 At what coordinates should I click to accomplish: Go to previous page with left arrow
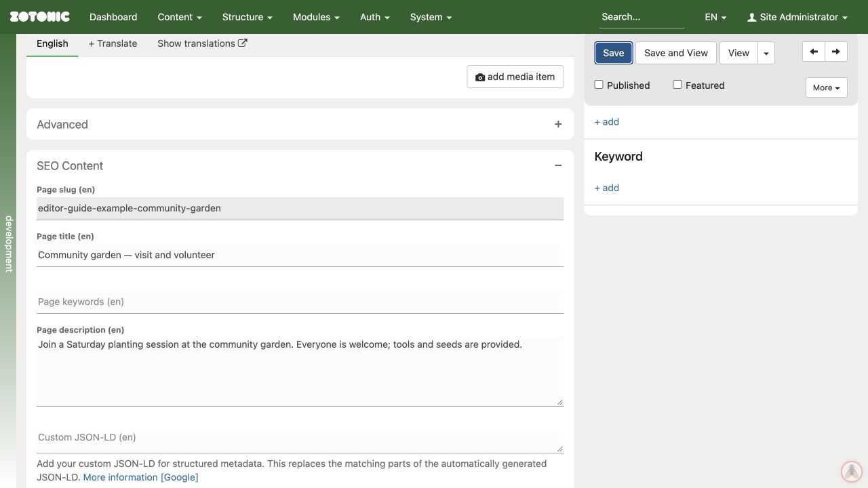click(813, 52)
